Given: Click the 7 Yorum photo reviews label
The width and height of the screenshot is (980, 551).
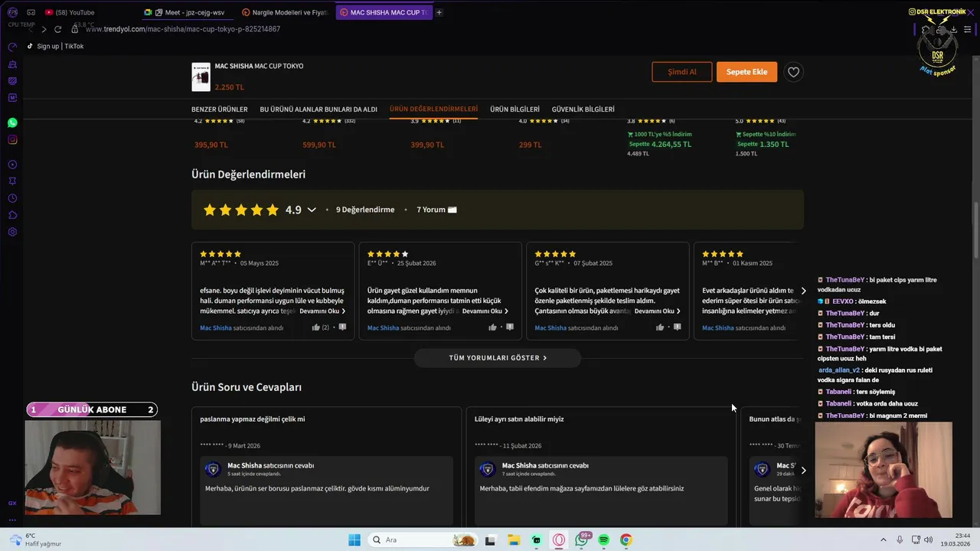Looking at the screenshot, I should (x=436, y=210).
